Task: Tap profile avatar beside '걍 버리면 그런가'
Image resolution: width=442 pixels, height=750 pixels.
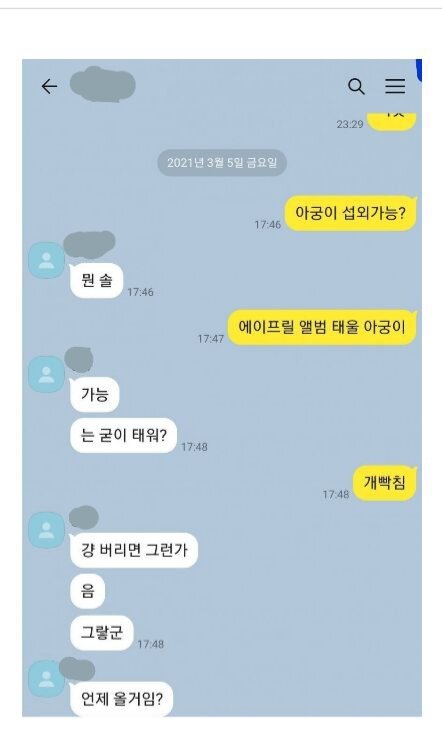Action: pos(46,530)
